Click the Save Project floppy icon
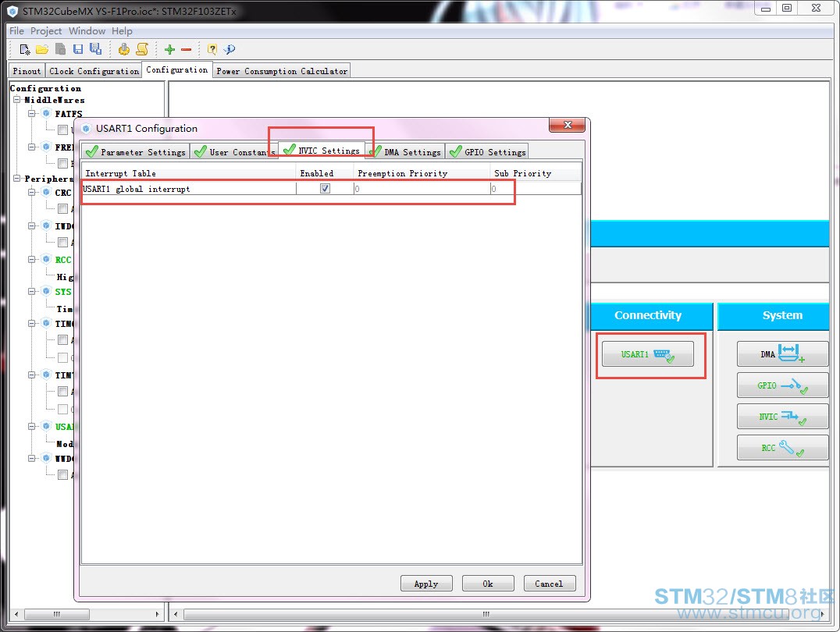The image size is (840, 632). click(78, 49)
